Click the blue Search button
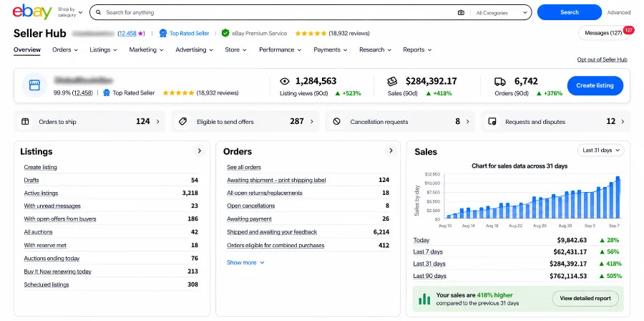 coord(570,12)
